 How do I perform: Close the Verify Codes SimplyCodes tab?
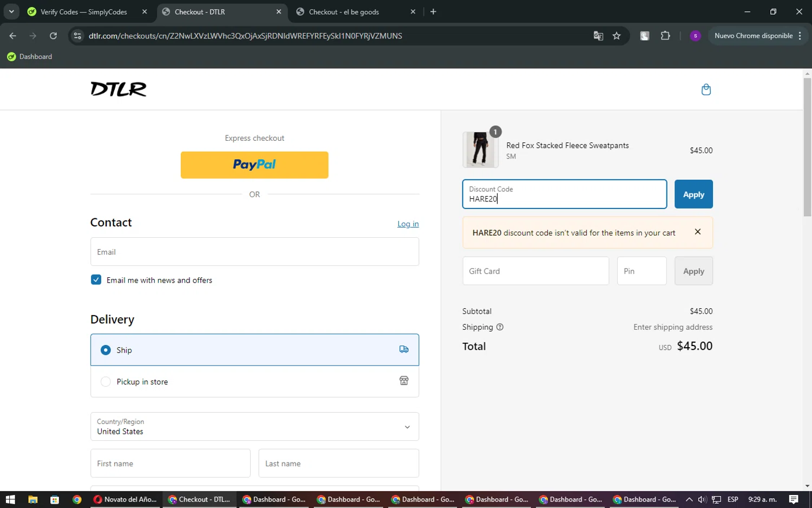[x=145, y=11]
